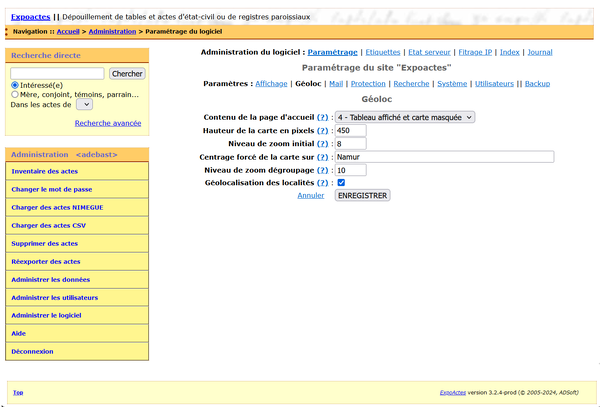The image size is (600, 407).
Task: Open Filtrage IP admin section
Action: (x=475, y=52)
